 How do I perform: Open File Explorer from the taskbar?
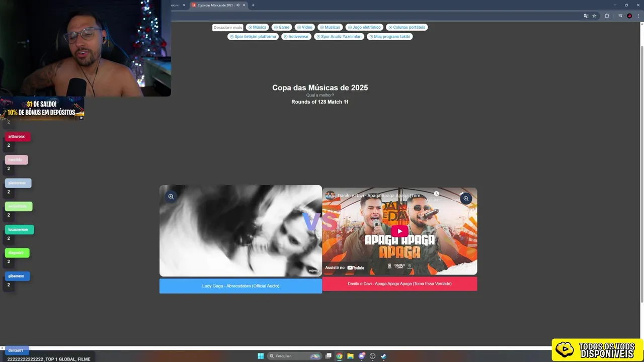pos(350,356)
